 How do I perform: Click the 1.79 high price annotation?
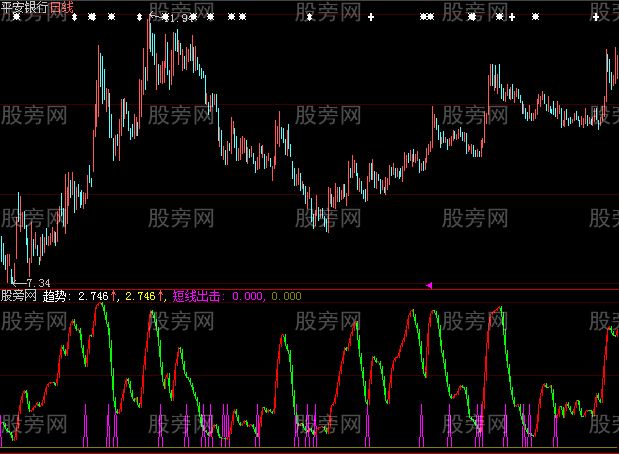tap(177, 18)
